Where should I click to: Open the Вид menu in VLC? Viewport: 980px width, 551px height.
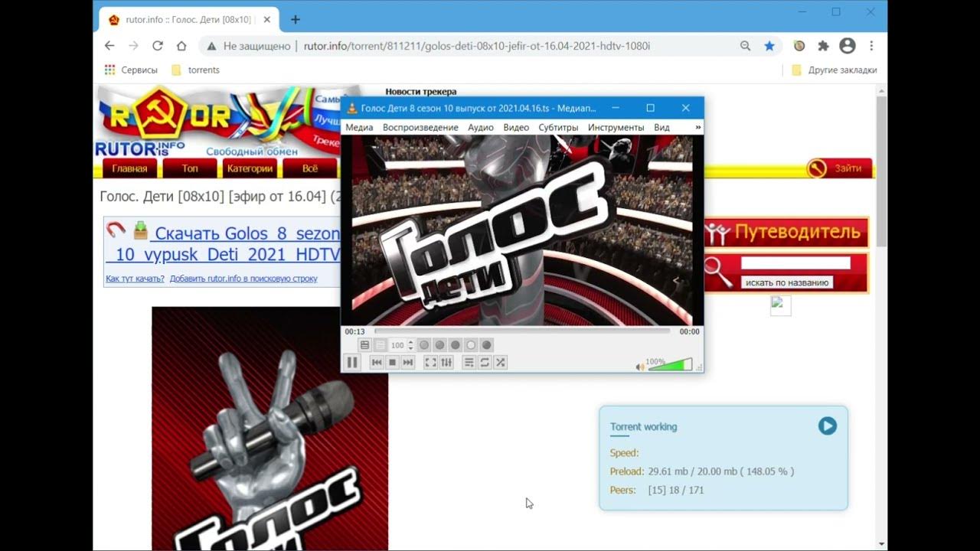click(661, 127)
